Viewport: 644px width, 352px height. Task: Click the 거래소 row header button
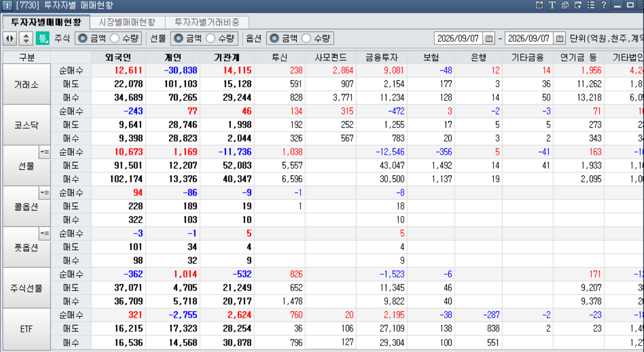(26, 84)
